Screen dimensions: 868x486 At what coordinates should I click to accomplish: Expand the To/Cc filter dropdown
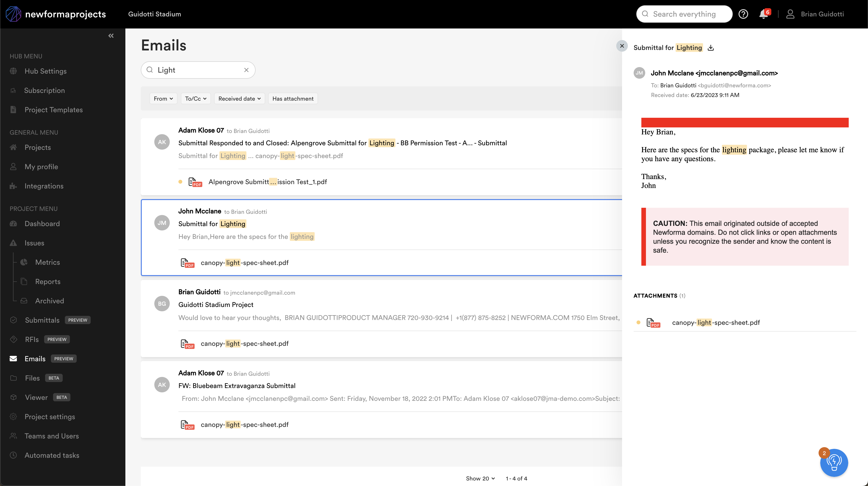[x=196, y=99]
